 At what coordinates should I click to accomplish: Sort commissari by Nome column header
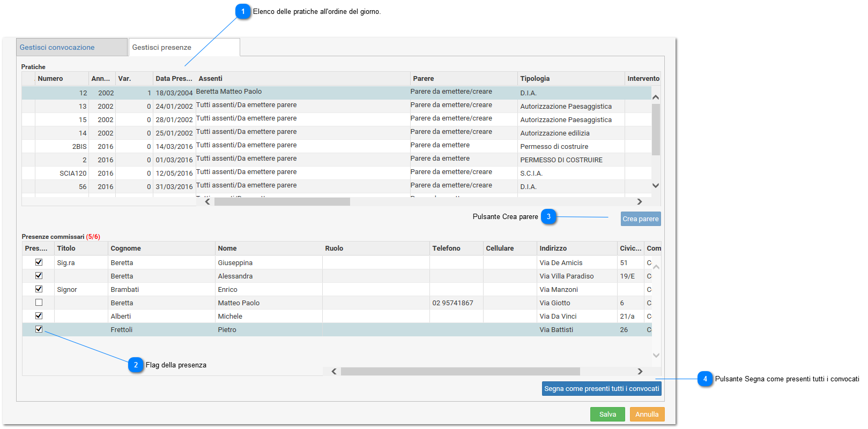[269, 248]
